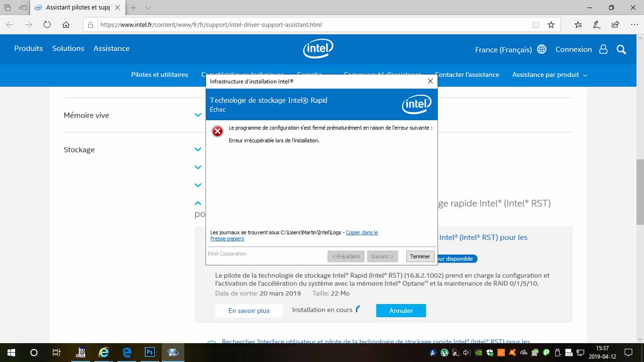This screenshot has width=644, height=362.
Task: Expand the Stockage section chevron
Action: point(198,149)
